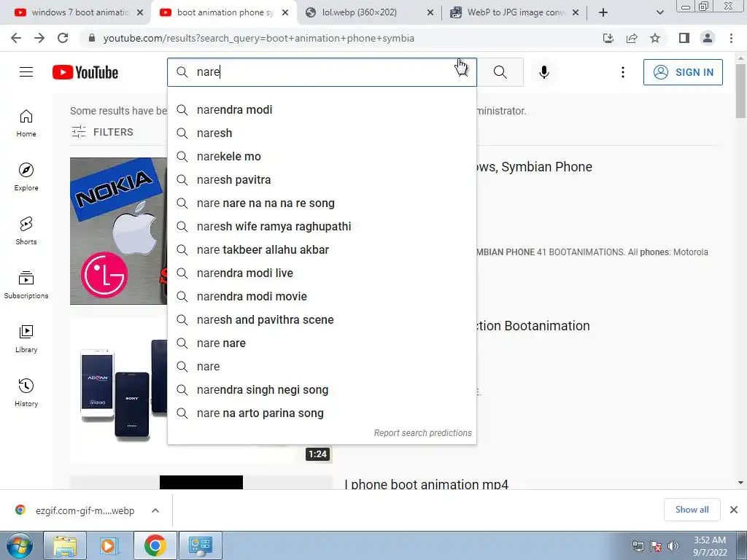Switch to WebP to JPG converter tab
The height and width of the screenshot is (560, 747).
515,12
